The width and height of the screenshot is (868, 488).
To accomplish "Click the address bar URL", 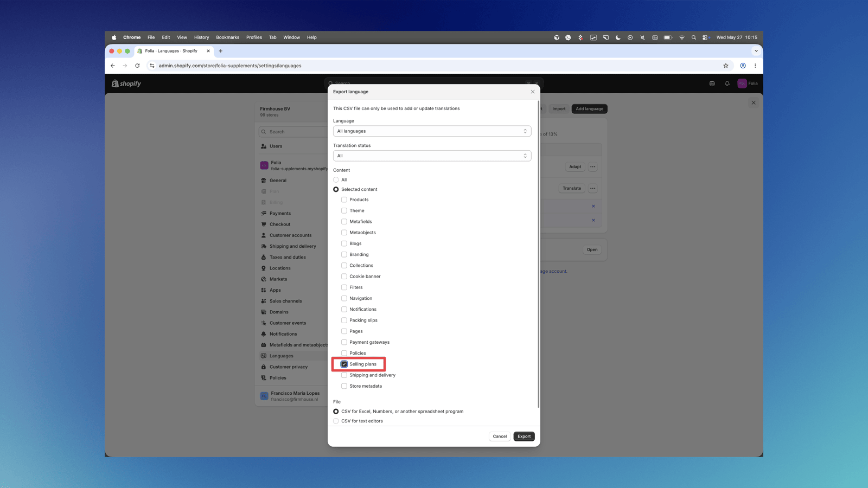I will (x=230, y=66).
